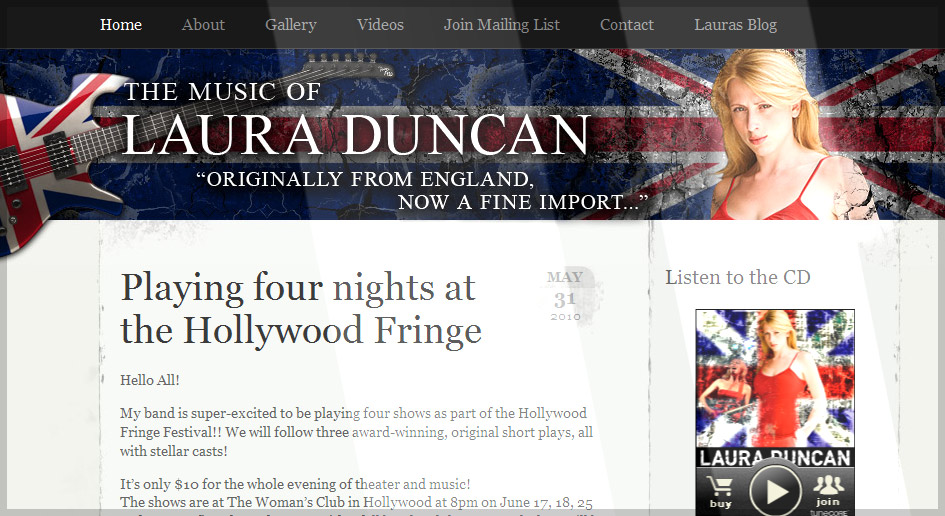945x516 pixels.
Task: Open the Home navigation link
Action: [x=121, y=25]
